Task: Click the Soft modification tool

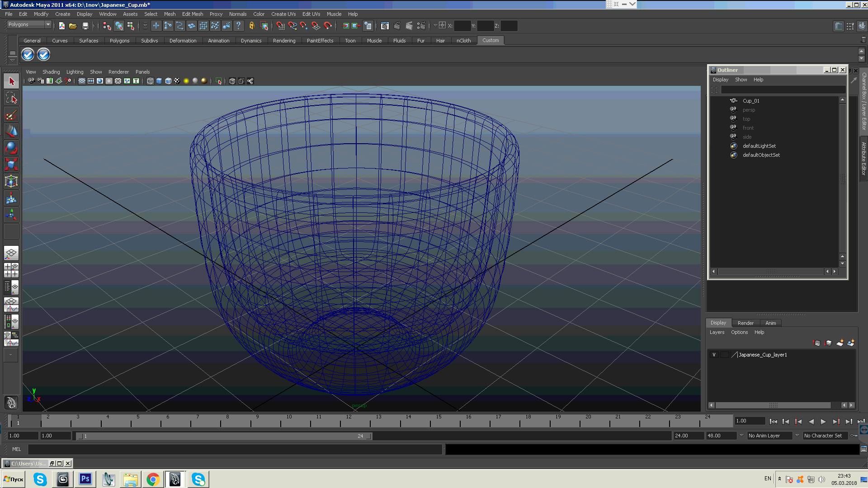Action: click(x=11, y=198)
